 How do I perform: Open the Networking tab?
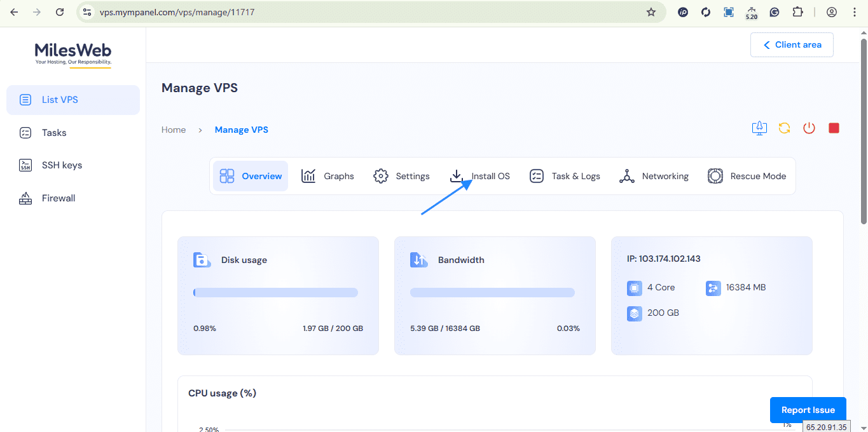654,176
